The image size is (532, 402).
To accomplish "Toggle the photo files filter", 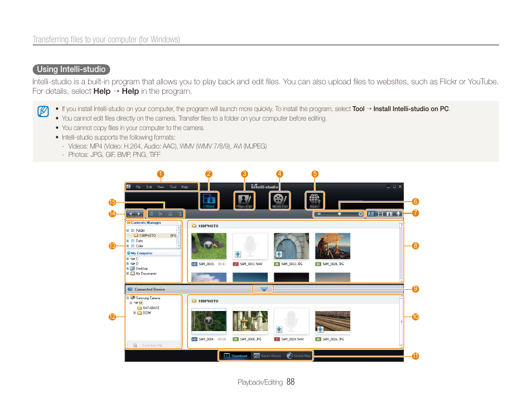I will pos(389,214).
